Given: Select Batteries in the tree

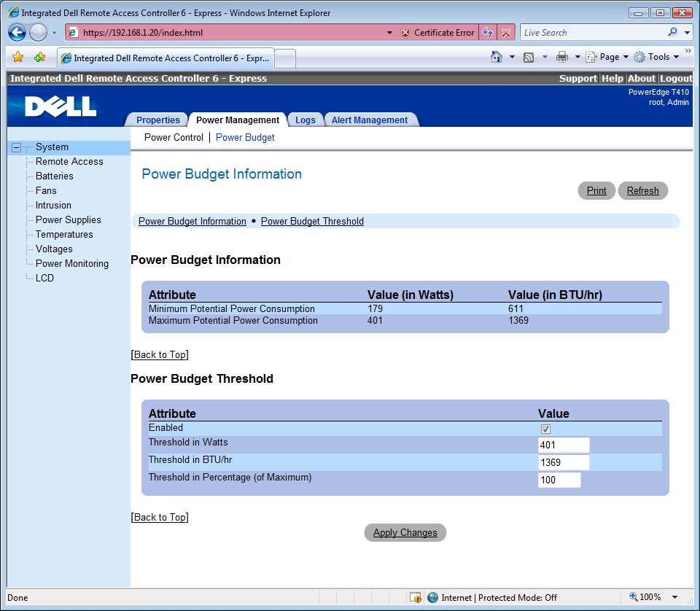Looking at the screenshot, I should (x=55, y=176).
